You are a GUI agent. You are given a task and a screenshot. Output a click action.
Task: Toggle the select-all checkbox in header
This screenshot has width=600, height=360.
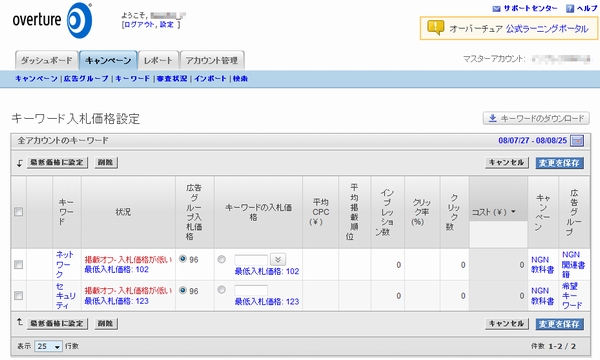point(18,212)
